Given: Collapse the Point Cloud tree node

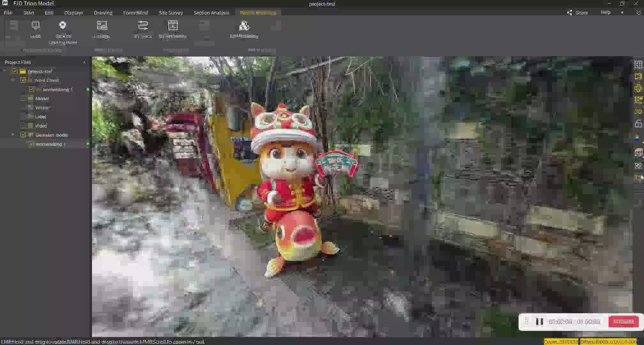Looking at the screenshot, I should [x=13, y=80].
